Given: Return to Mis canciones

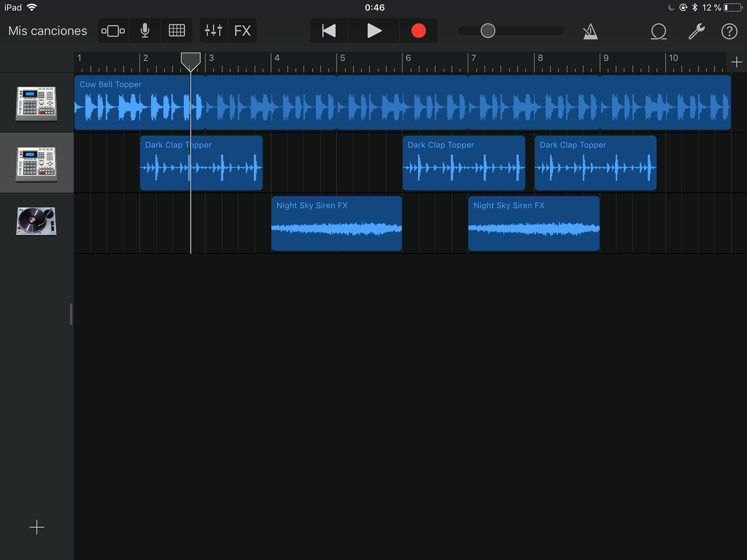Looking at the screenshot, I should (x=47, y=31).
